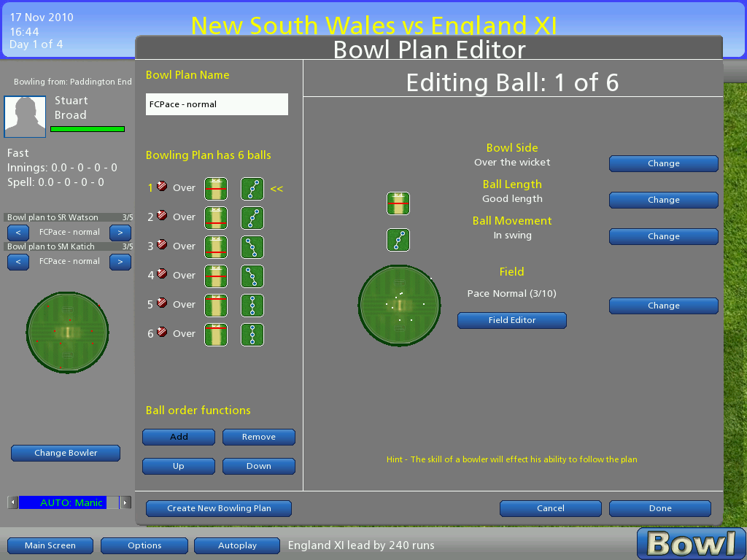The width and height of the screenshot is (747, 560).
Task: Click the ball 5 straight movement icon
Action: (x=252, y=306)
